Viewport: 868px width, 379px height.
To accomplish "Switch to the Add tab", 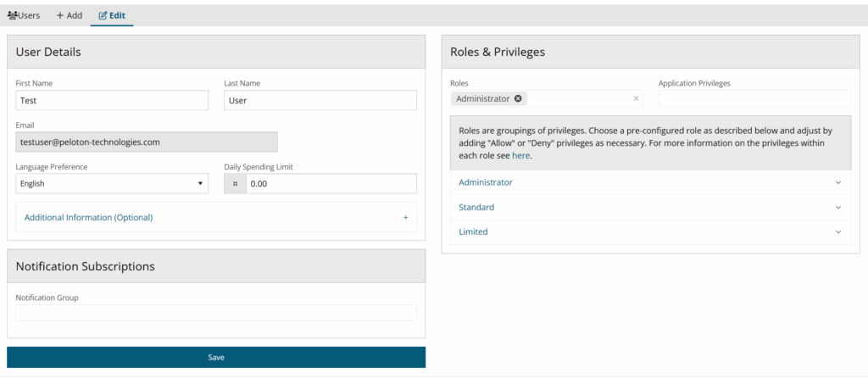I will [69, 15].
